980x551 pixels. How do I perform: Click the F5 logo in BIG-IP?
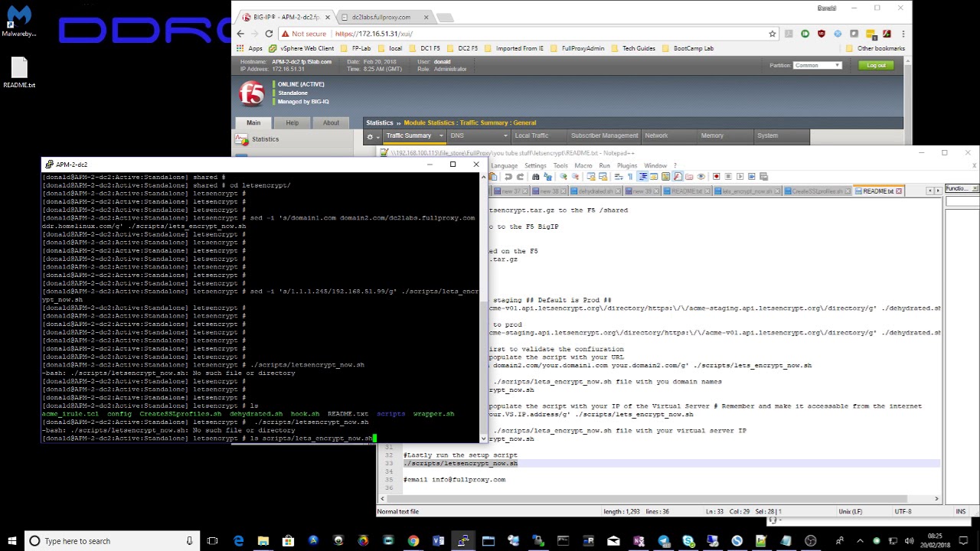click(252, 93)
